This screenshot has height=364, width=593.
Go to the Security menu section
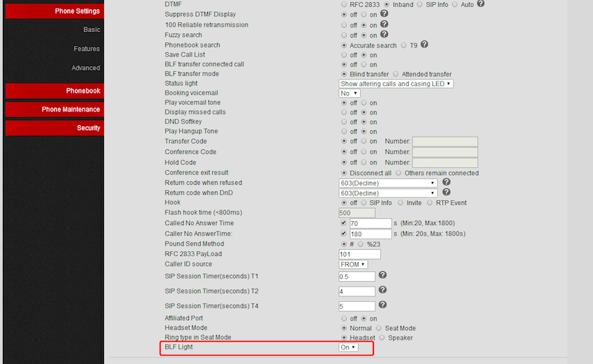point(54,128)
